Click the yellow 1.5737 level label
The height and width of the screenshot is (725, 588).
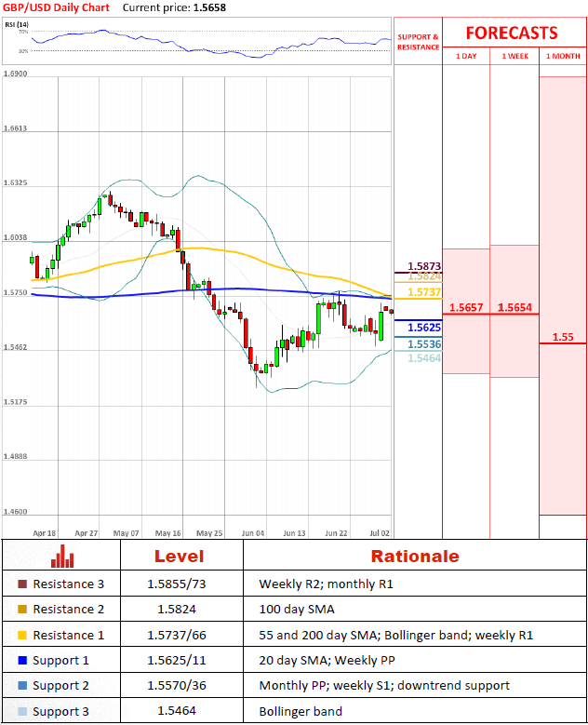point(424,292)
